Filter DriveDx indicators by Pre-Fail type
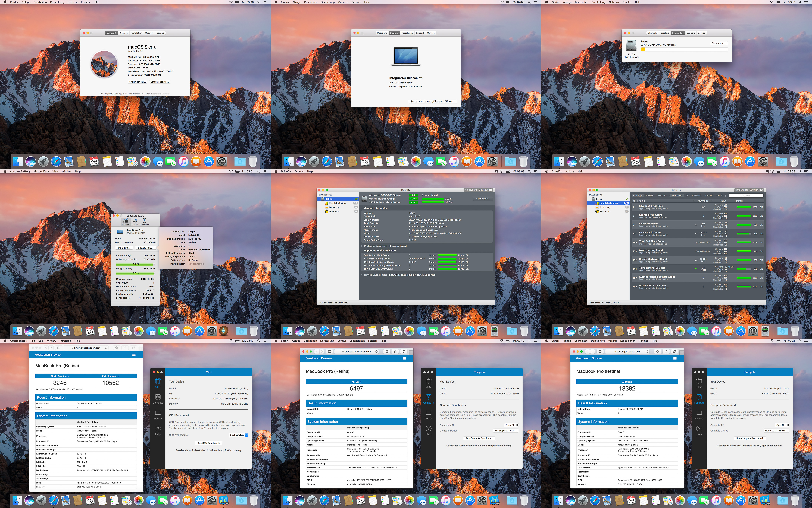Screen dimensions: 812x508 coord(649,195)
